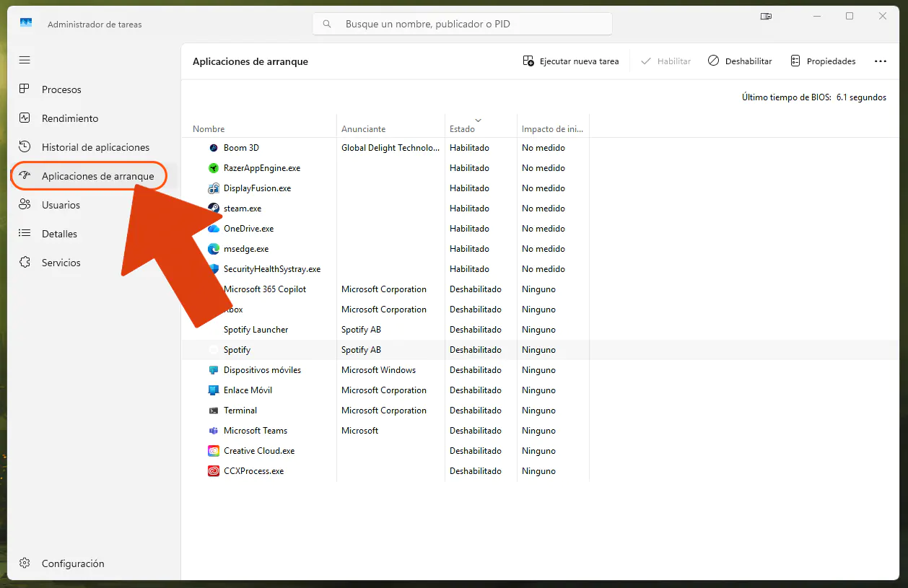Sort by the Estado column header

click(463, 129)
